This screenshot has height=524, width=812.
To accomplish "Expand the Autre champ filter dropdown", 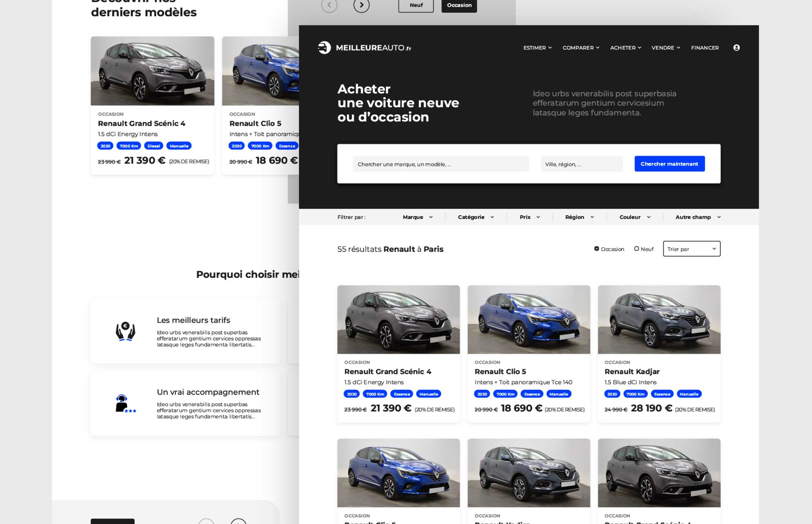I will (698, 217).
